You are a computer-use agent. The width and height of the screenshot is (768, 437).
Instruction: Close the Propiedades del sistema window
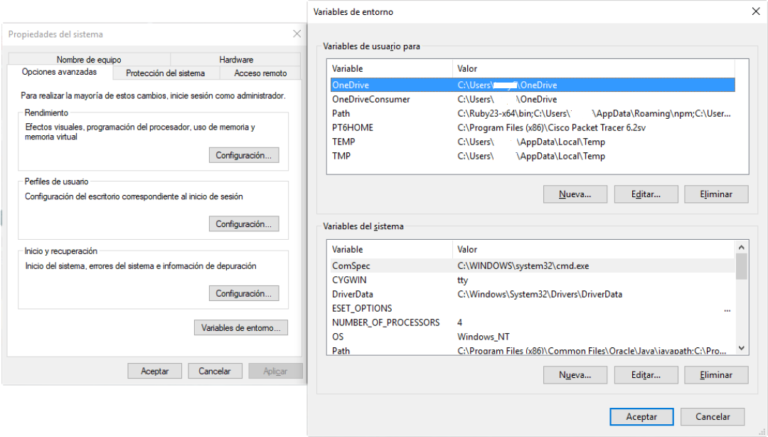coord(296,34)
